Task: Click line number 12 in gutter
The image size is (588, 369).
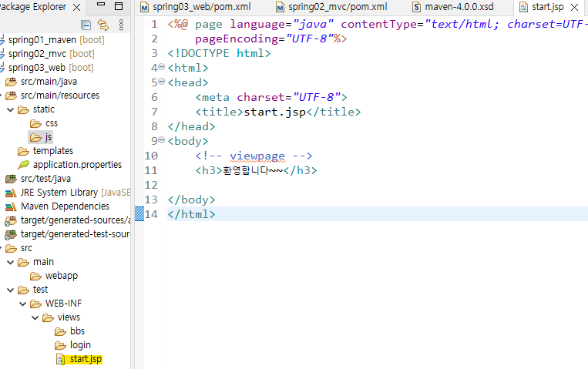Action: point(151,185)
